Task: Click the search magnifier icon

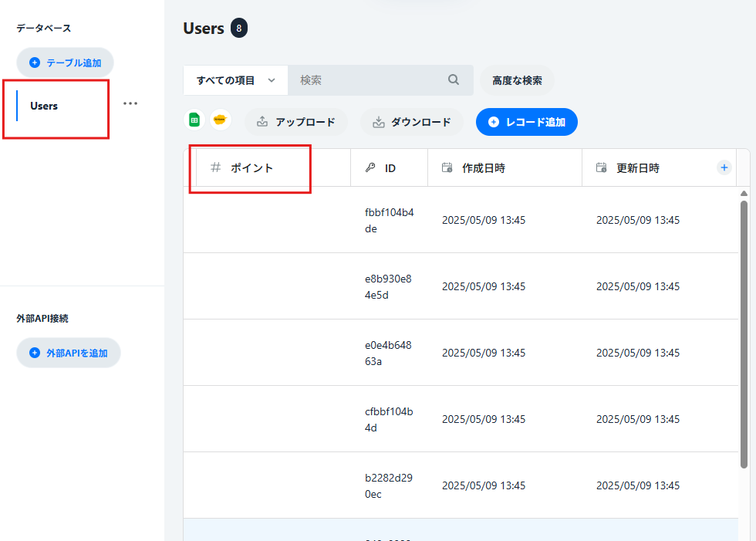Action: pos(454,79)
